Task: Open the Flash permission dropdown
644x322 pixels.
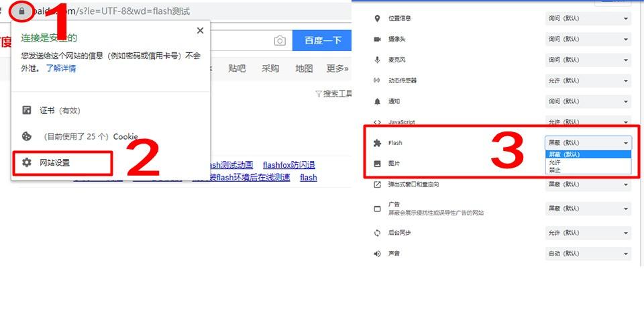Action: 588,143
